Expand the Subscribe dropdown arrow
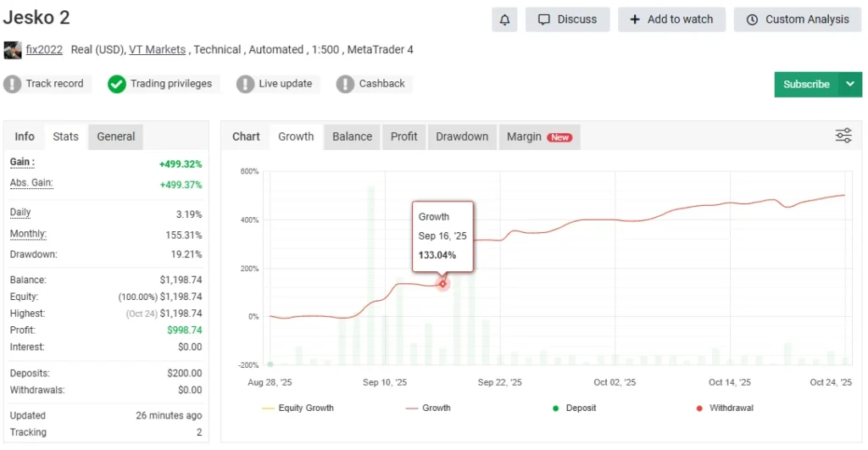 pyautogui.click(x=850, y=84)
